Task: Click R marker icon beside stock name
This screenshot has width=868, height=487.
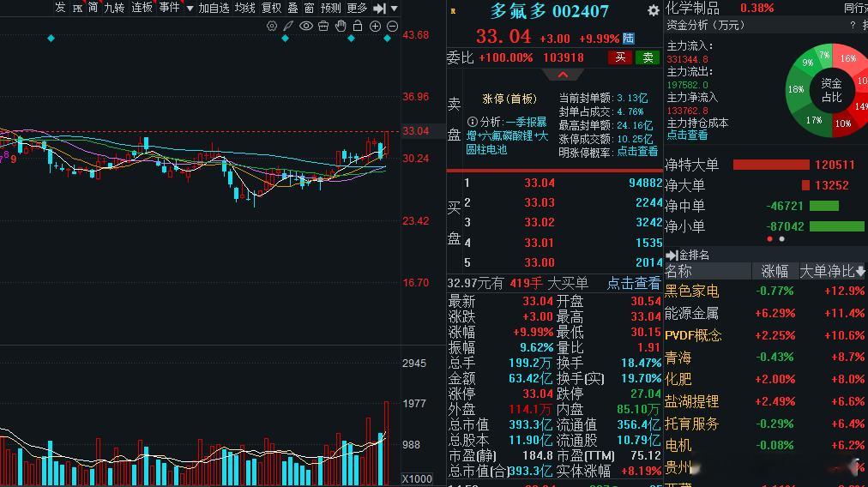Action: [454, 11]
